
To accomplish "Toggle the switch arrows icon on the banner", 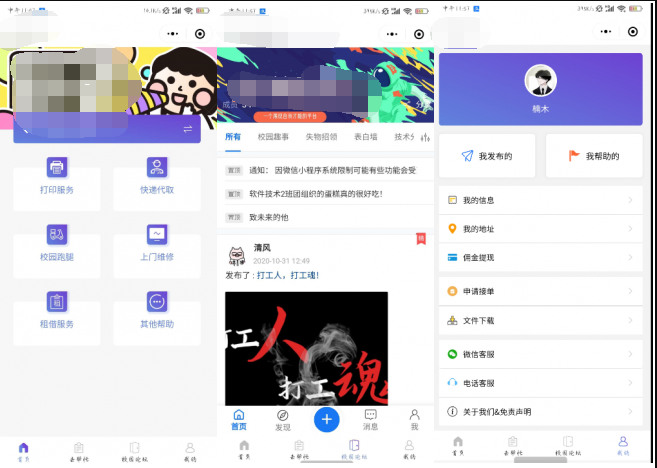I will pos(187,129).
